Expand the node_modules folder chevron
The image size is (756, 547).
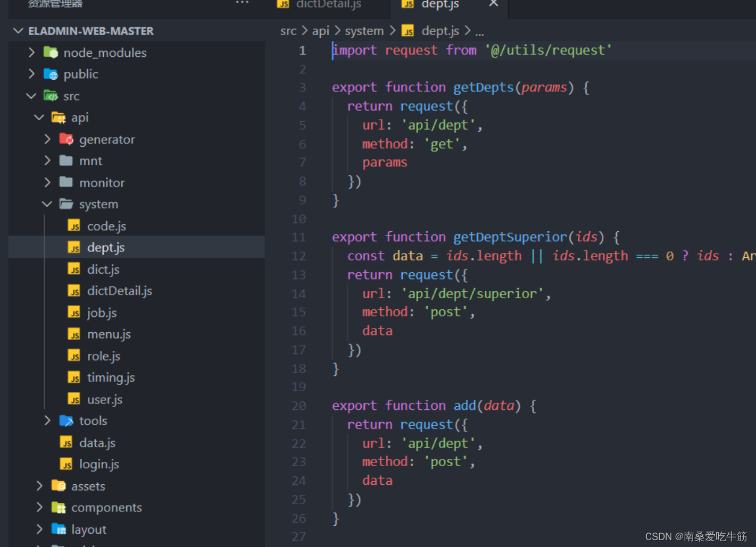point(31,52)
